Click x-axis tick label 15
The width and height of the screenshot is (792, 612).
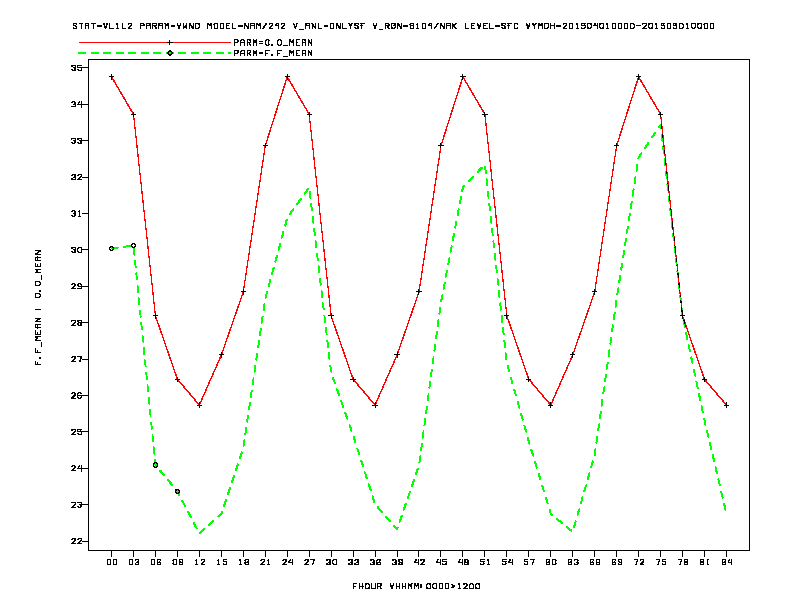click(221, 562)
